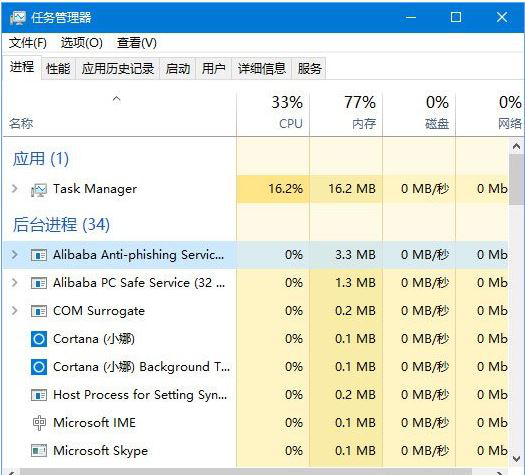Click the vertical scrollbar up arrow

pos(516,146)
